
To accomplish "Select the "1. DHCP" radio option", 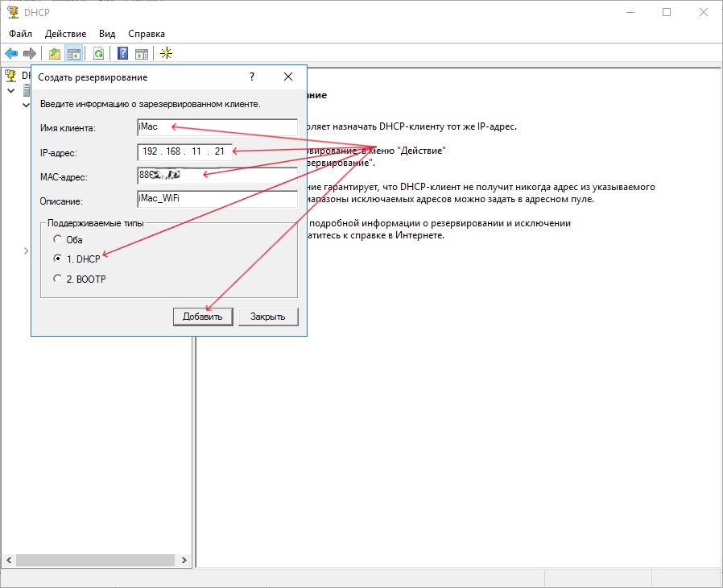I will [57, 259].
